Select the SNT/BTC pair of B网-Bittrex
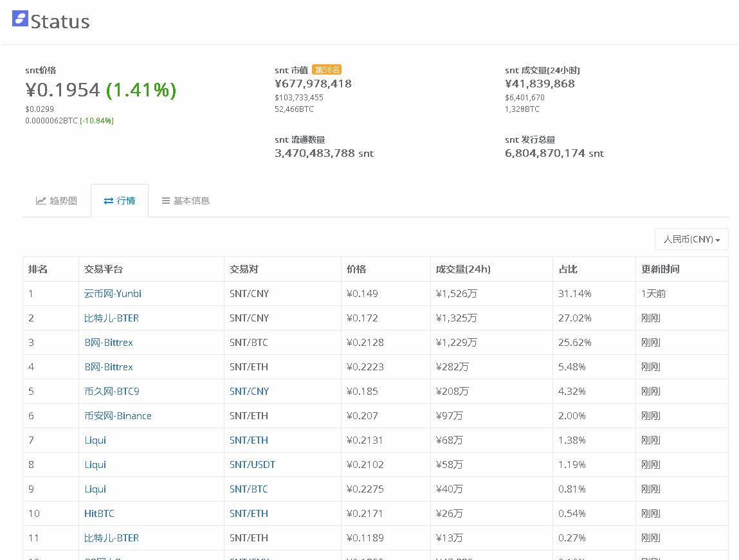The width and height of the screenshot is (739, 560). [248, 342]
